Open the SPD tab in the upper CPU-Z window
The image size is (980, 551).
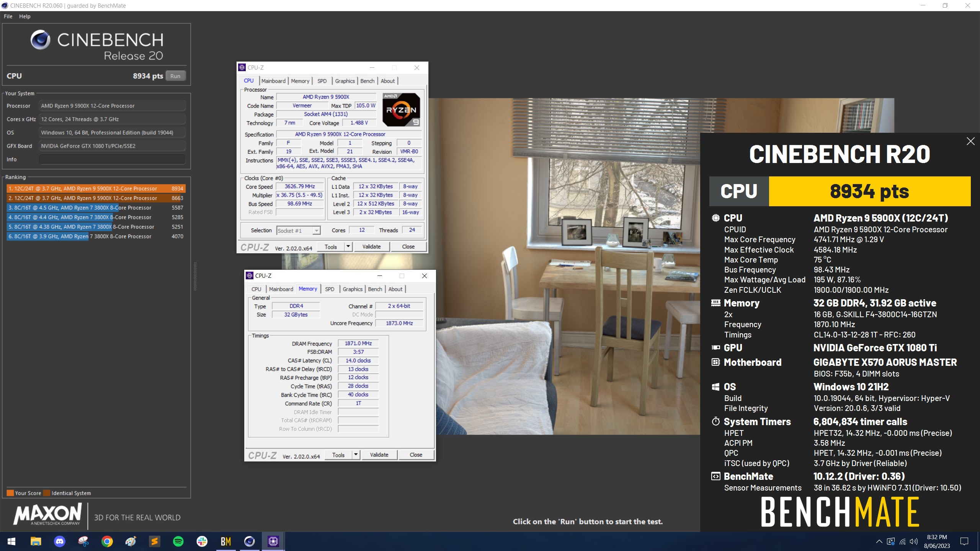322,81
